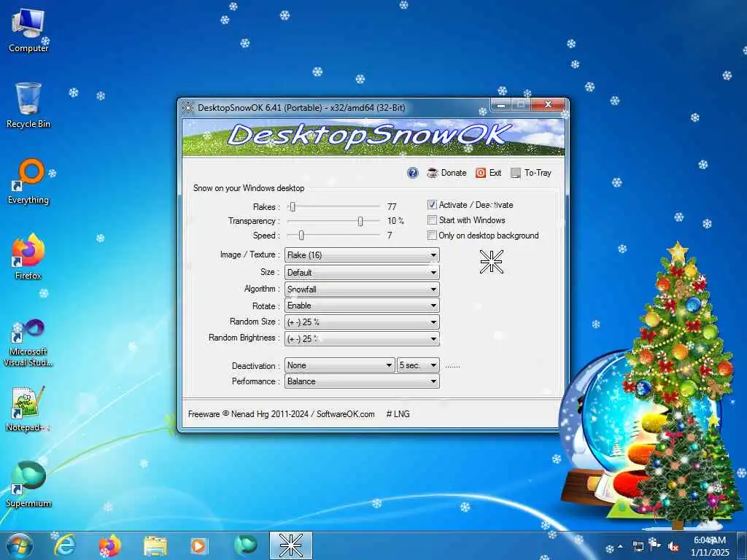Viewport: 747px width, 560px height.
Task: Click the snowflake icon in title bar
Action: [x=188, y=108]
